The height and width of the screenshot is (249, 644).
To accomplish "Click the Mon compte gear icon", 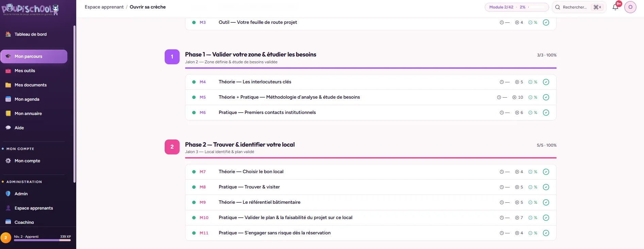I will 8,161.
